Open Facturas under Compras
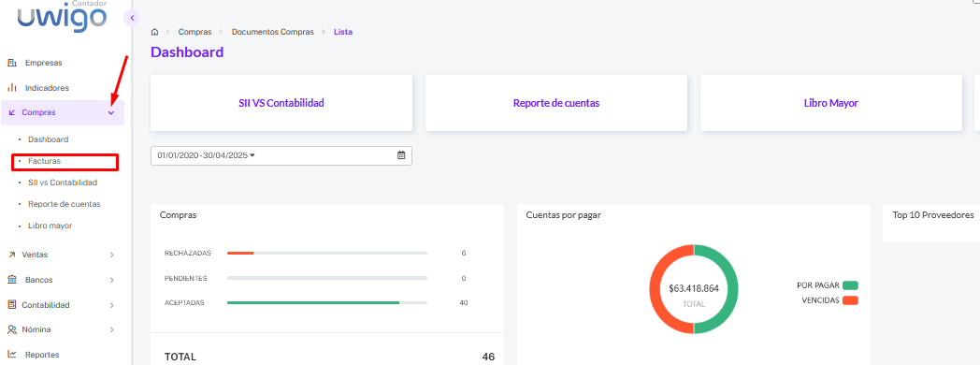The height and width of the screenshot is (365, 980). pos(44,161)
